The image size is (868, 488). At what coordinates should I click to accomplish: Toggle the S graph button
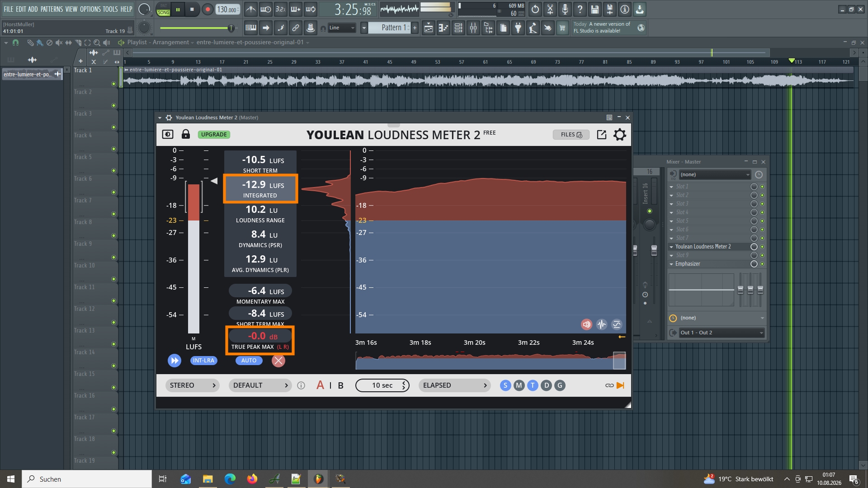pyautogui.click(x=505, y=385)
